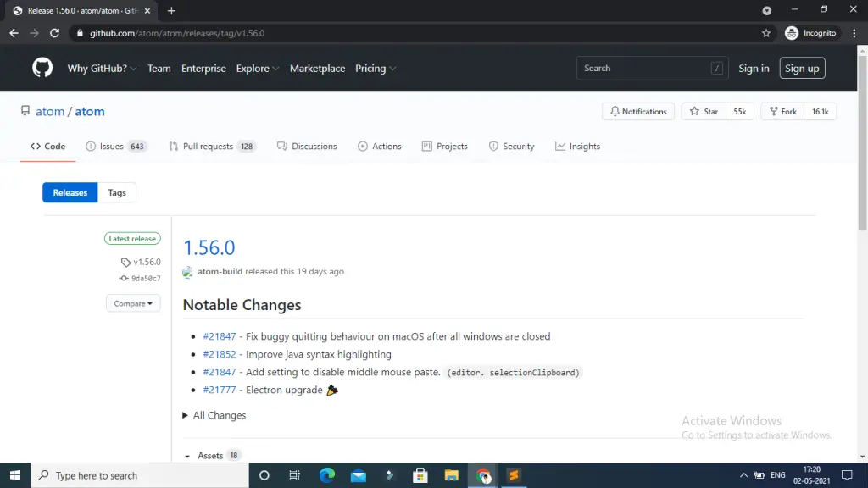This screenshot has width=868, height=488.
Task: Click the Windows taskbar search box
Action: click(140, 475)
